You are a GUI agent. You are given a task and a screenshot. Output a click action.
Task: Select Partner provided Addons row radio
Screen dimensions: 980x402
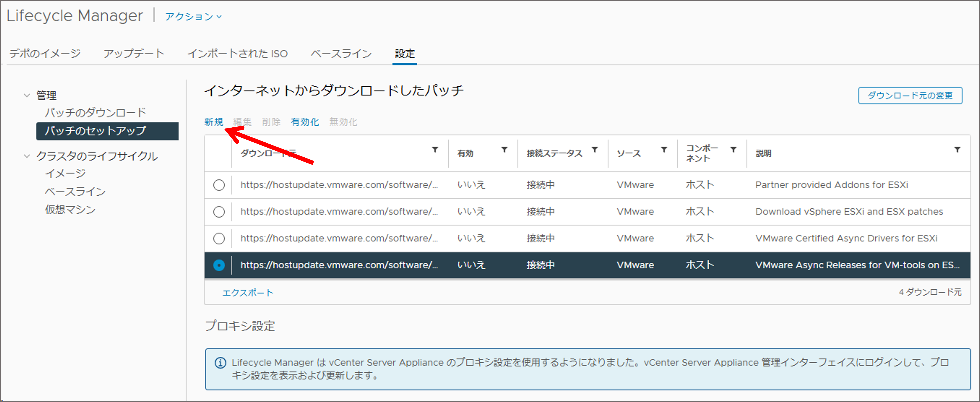pyautogui.click(x=219, y=185)
